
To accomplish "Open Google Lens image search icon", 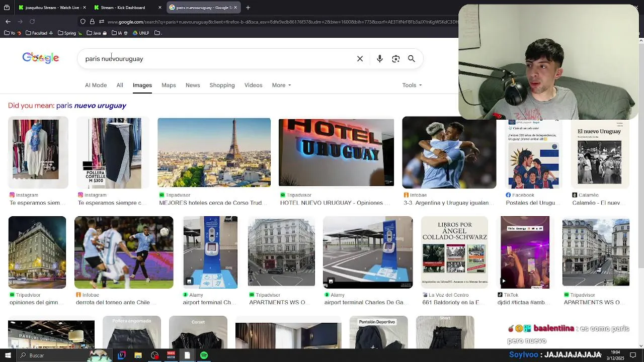I will click(x=396, y=59).
